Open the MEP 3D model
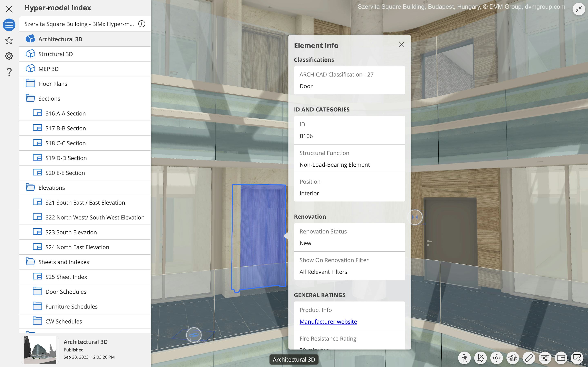Screen dimensions: 588x367 [x=48, y=69]
